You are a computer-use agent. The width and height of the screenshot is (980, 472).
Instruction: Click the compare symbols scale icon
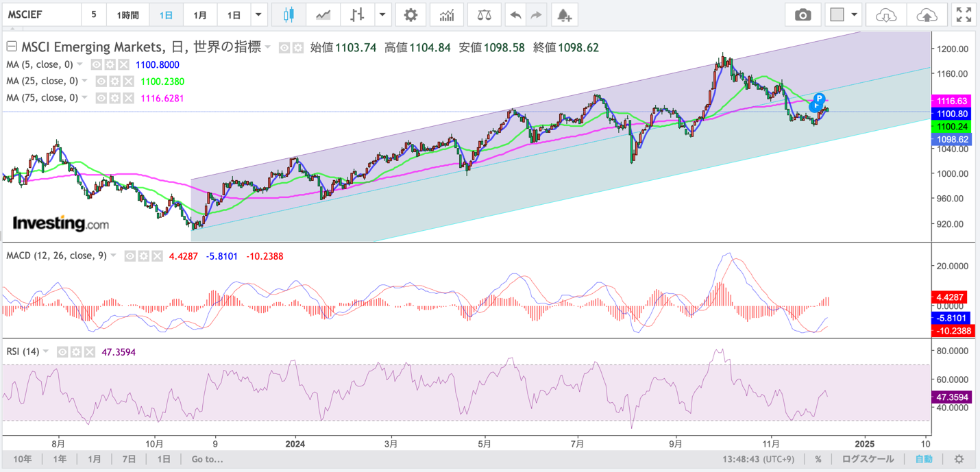tap(485, 15)
